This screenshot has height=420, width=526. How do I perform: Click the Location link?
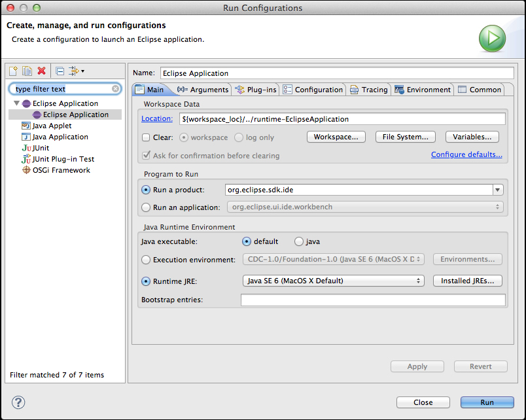157,119
